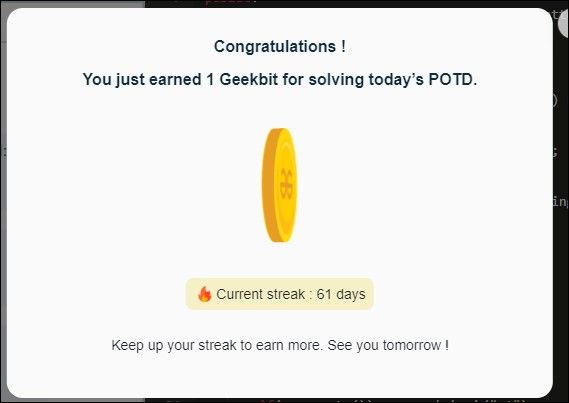Image resolution: width=569 pixels, height=403 pixels.
Task: Click the spinning gold Geekbit coin
Action: coord(279,185)
